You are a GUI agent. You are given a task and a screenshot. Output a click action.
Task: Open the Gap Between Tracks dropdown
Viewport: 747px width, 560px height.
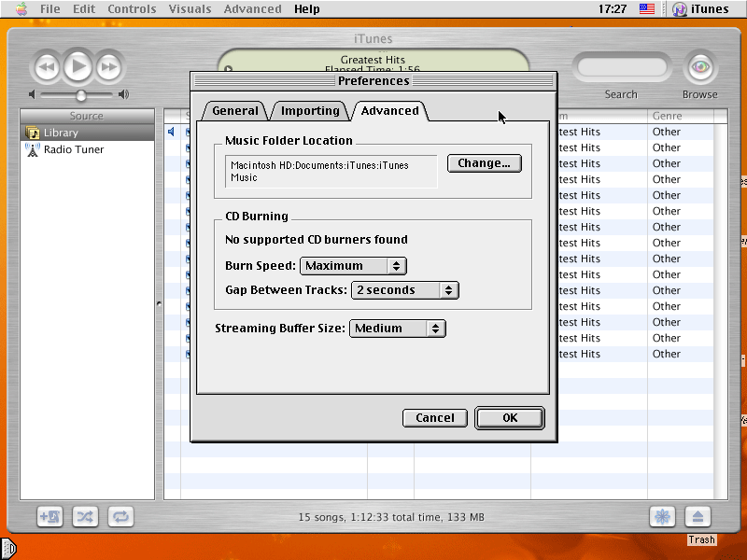click(x=405, y=290)
